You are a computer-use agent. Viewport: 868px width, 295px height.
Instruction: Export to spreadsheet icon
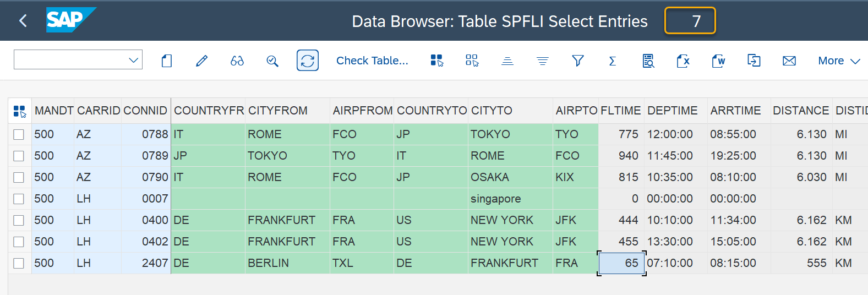683,61
